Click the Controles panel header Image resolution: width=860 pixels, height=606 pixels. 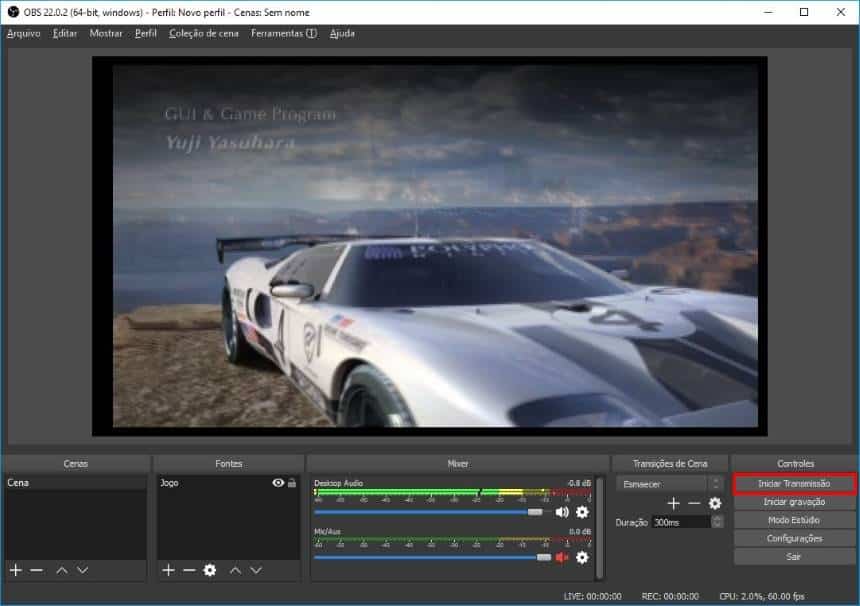(x=795, y=464)
